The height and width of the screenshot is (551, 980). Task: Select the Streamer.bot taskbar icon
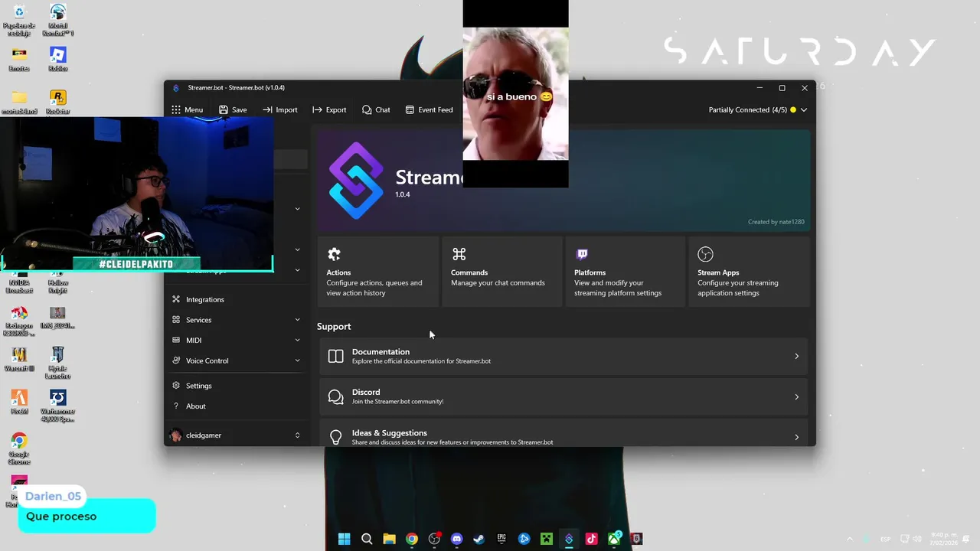tap(569, 539)
